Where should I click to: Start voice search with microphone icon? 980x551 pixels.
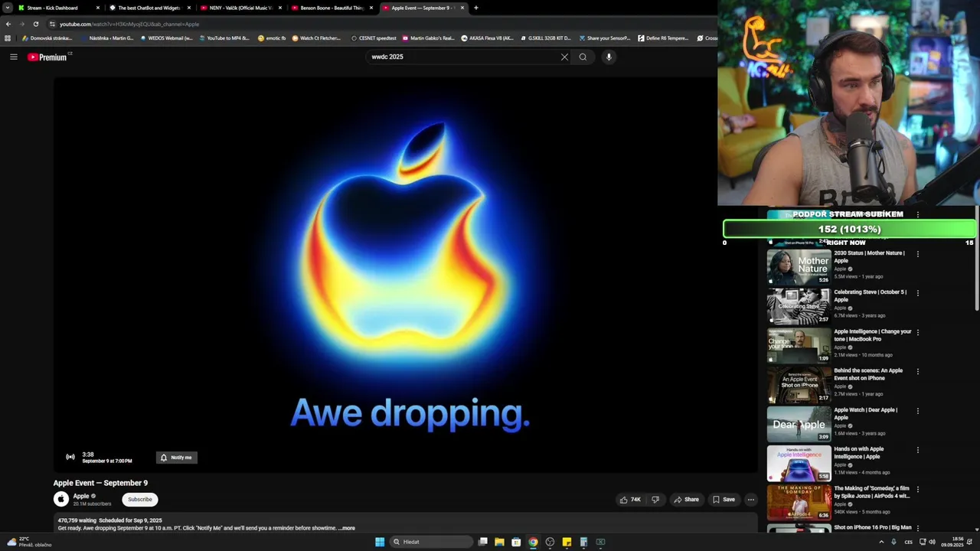[609, 57]
